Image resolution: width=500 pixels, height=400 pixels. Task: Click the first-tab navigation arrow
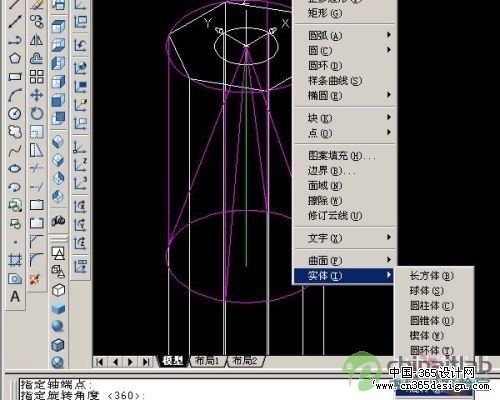coord(99,362)
